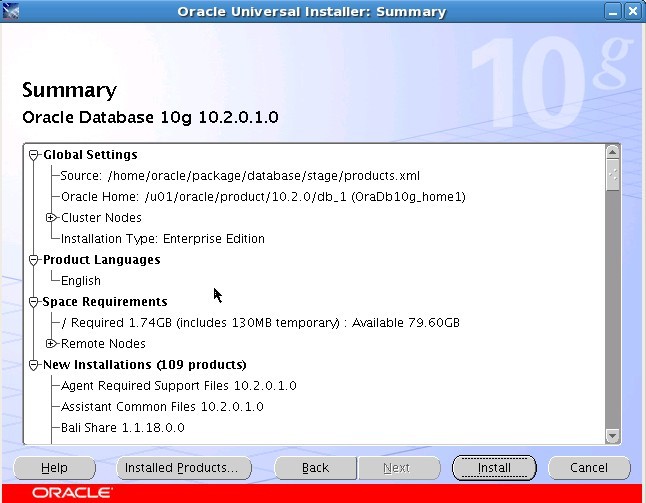Image resolution: width=646 pixels, height=503 pixels.
Task: Open the window menu icon in title bar
Action: coord(10,11)
